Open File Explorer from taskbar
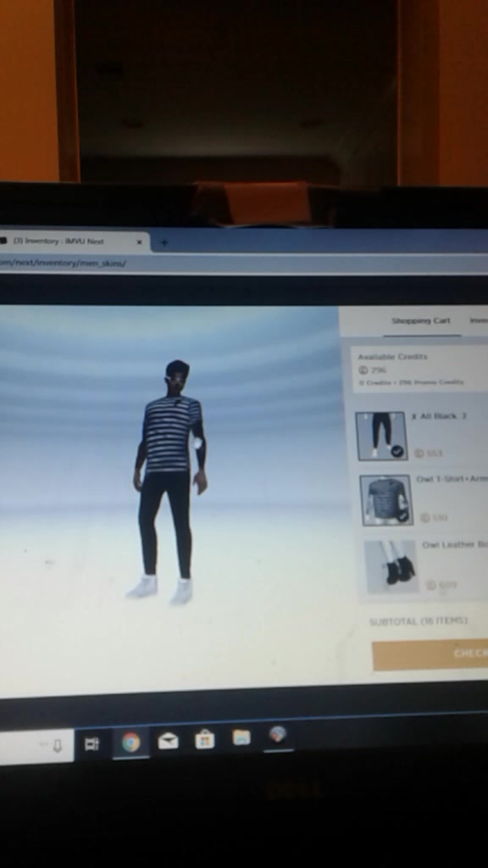488x868 pixels. tap(241, 737)
